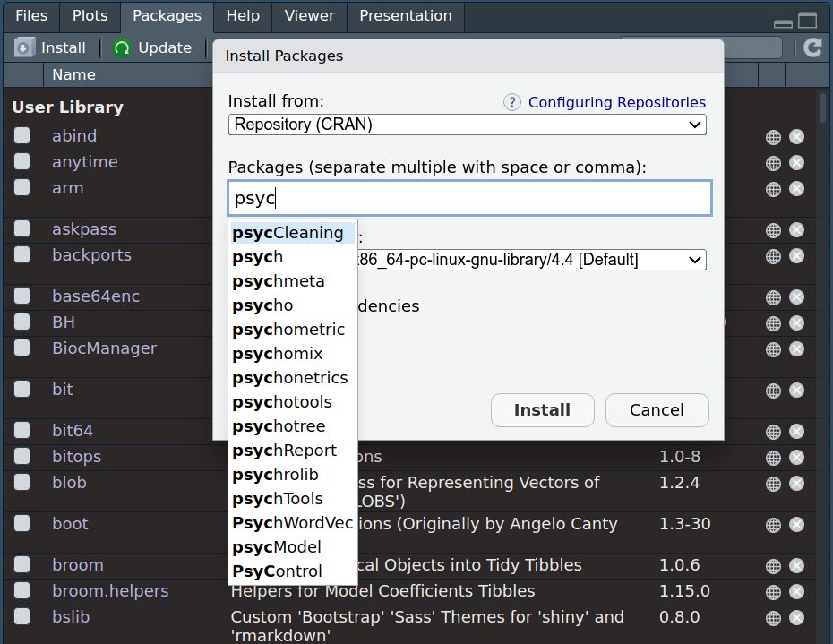Open the Viewer tab
The image size is (833, 644).
pyautogui.click(x=309, y=16)
